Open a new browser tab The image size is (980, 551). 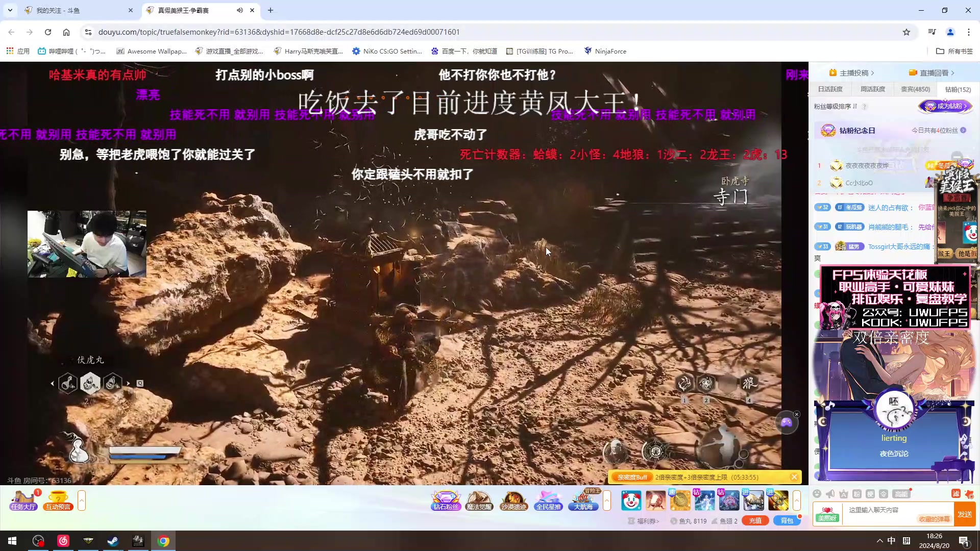click(x=271, y=10)
